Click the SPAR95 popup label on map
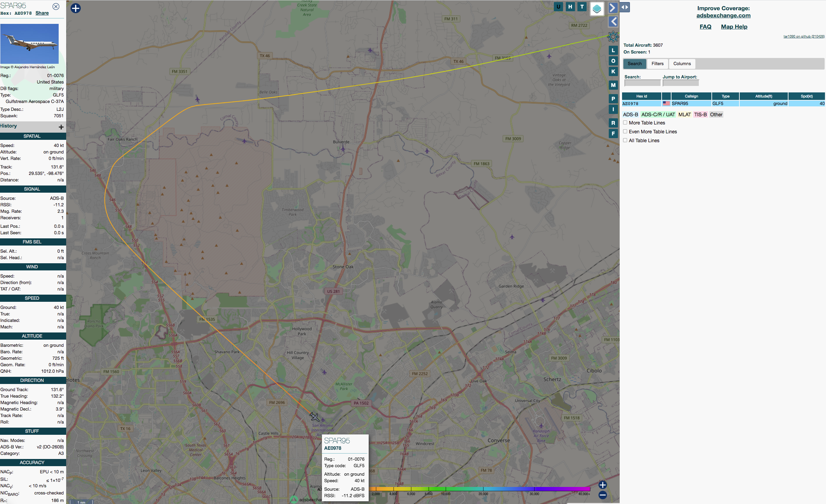The height and width of the screenshot is (504, 826). coord(337,441)
